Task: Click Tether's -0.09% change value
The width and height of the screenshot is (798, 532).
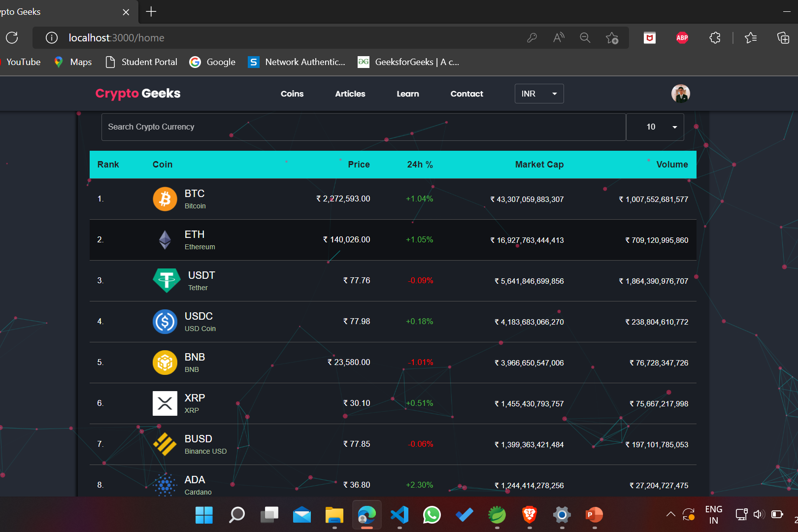Action: coord(421,281)
